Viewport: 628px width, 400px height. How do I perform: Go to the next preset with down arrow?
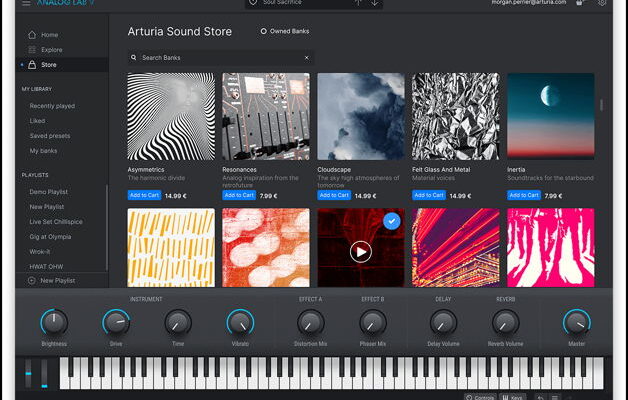375,3
